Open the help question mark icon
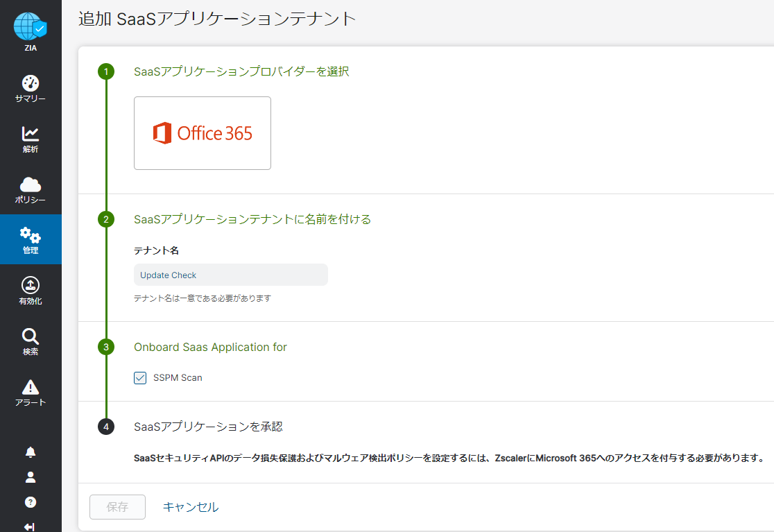The width and height of the screenshot is (774, 532). [x=30, y=502]
